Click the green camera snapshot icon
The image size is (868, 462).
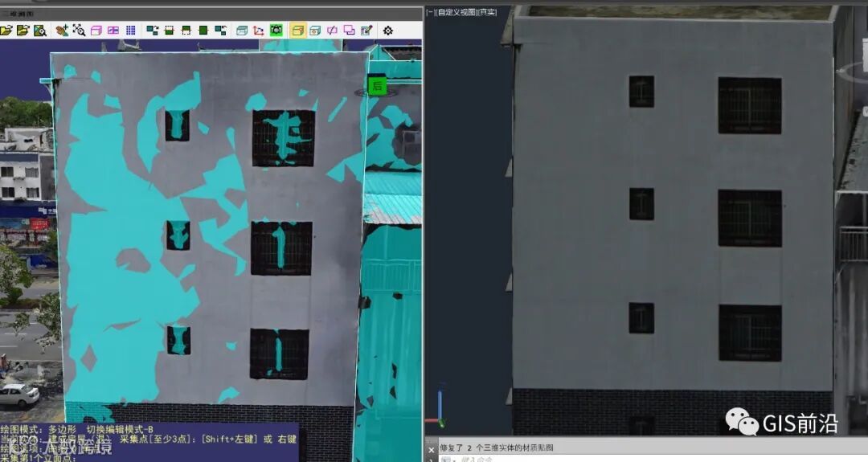(276, 31)
